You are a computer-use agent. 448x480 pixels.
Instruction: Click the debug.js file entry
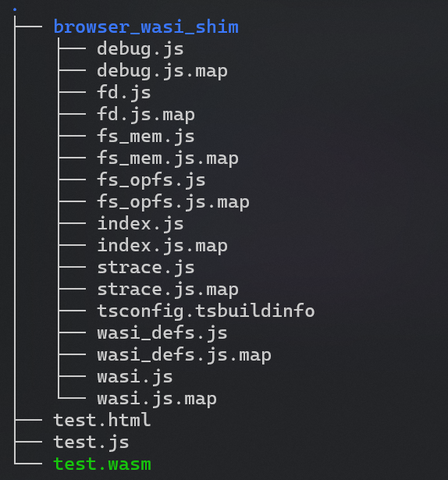[140, 49]
